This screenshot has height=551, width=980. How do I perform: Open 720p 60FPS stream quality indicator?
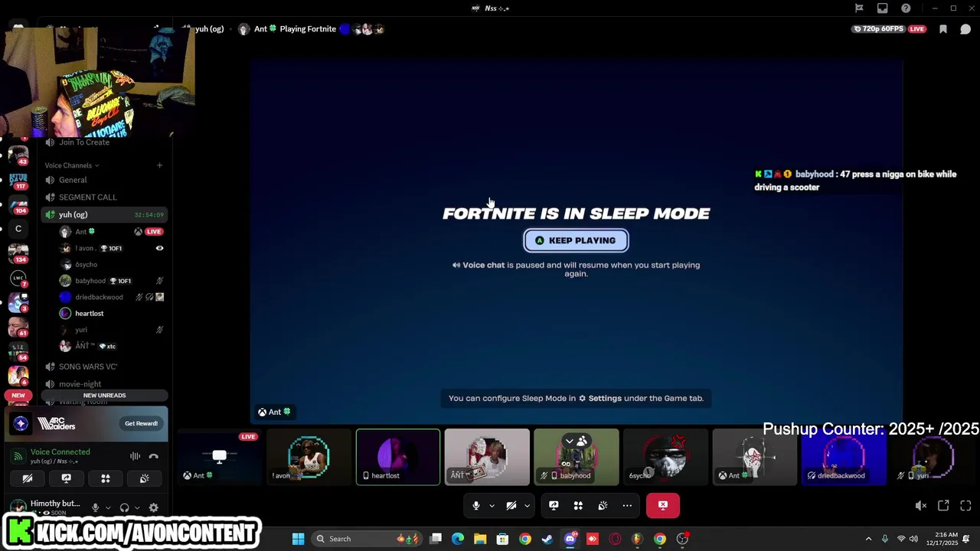pyautogui.click(x=877, y=29)
